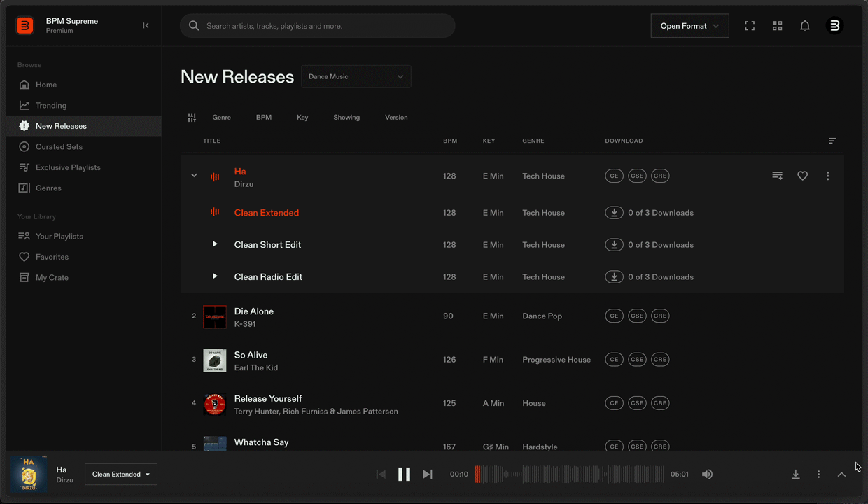Download the current track from the player bar
The width and height of the screenshot is (868, 504).
[x=795, y=474]
